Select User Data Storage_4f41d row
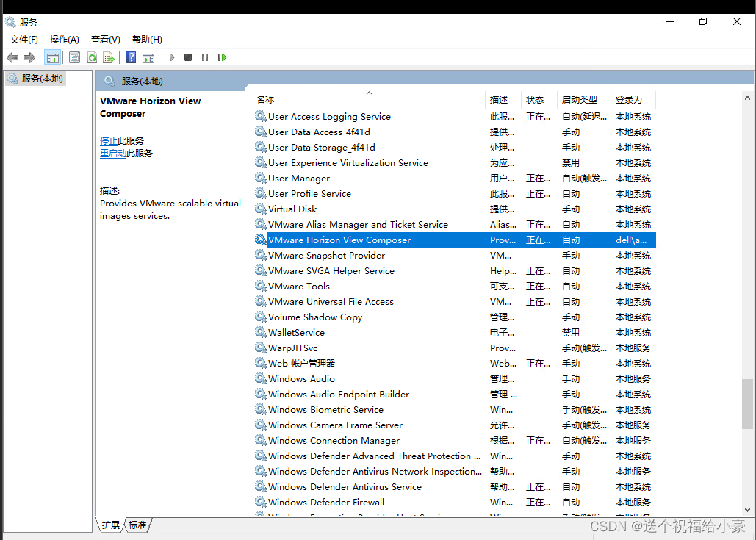756x540 pixels. tap(456, 147)
